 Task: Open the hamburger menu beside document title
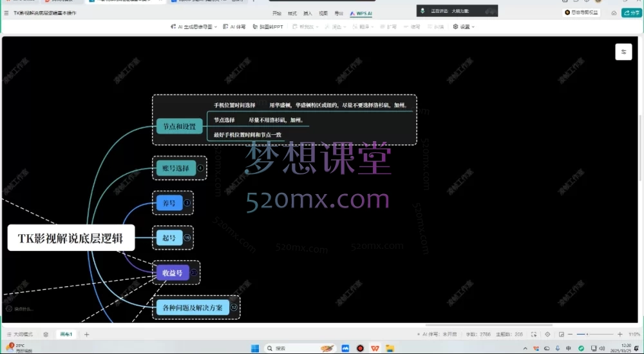pos(6,13)
